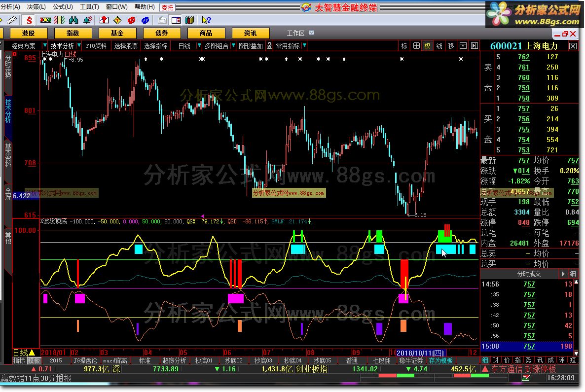Click the 指数 index button

click(73, 33)
